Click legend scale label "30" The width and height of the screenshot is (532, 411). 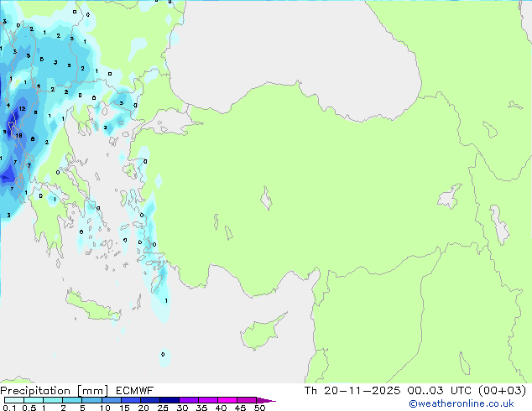coord(182,408)
